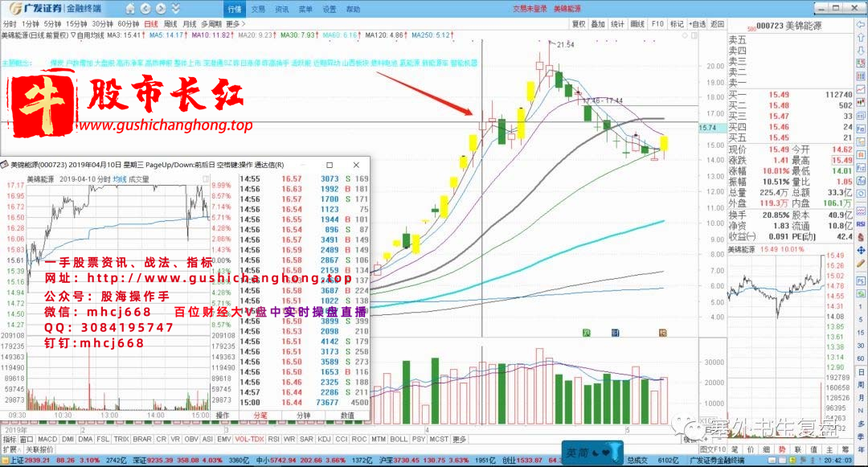This screenshot has width=868, height=467.
Task: Click the 指标 tab at bottom
Action: (10, 439)
